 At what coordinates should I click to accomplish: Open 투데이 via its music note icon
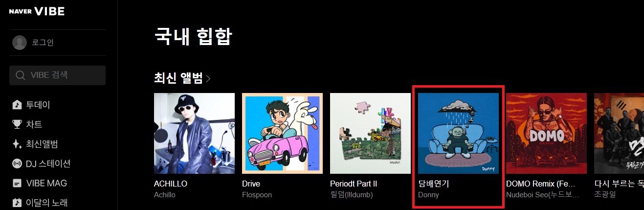pyautogui.click(x=17, y=105)
